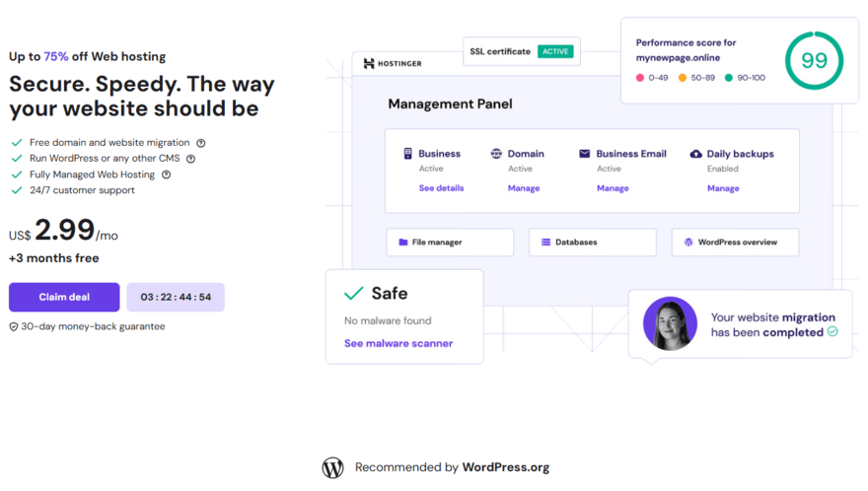Click Recommended by WordPress.org text
868x491 pixels.
453,467
